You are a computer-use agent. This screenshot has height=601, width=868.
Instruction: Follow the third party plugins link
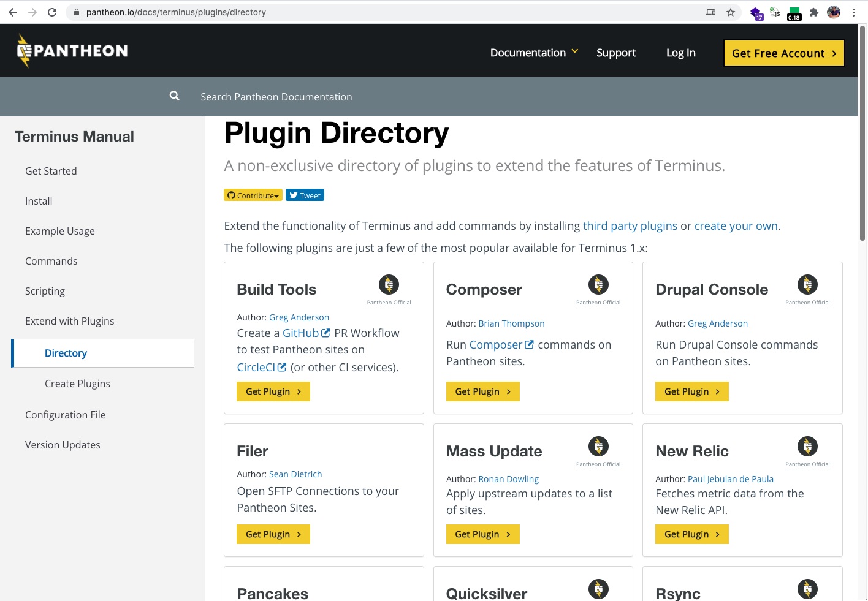[x=630, y=226]
